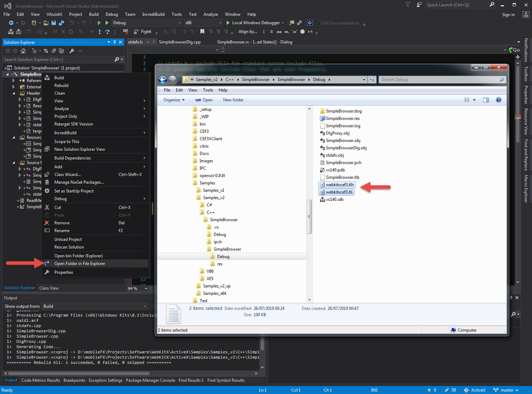This screenshot has height=394, width=532.
Task: Click the ActiveX repository status item
Action: (475, 390)
